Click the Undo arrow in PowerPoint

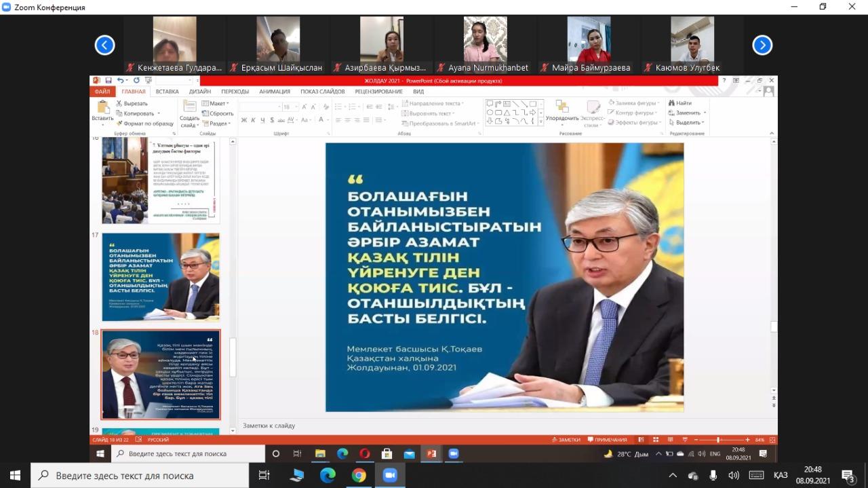[x=121, y=81]
